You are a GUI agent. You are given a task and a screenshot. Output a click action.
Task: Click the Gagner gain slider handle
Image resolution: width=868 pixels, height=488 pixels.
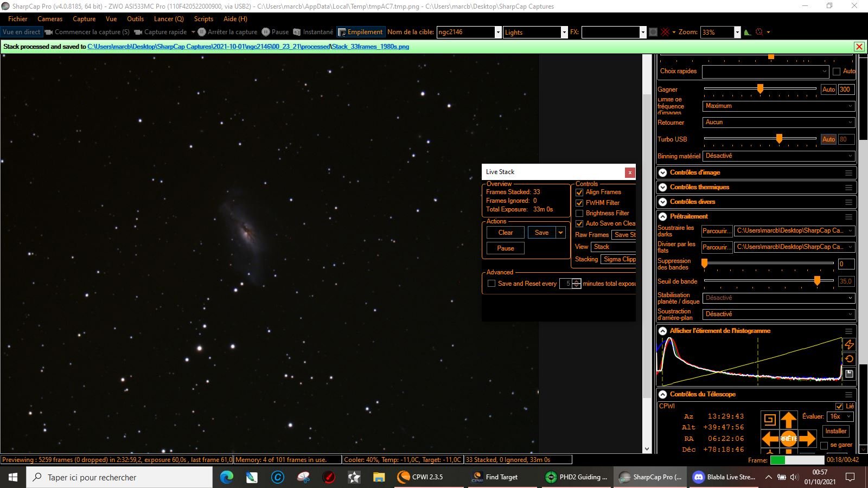(760, 88)
